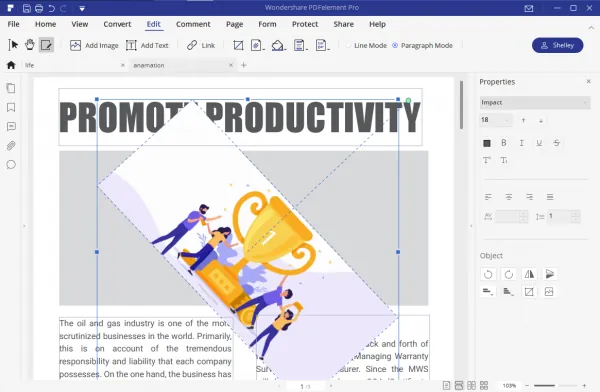Open the Attachments panel
The height and width of the screenshot is (392, 600).
(11, 145)
